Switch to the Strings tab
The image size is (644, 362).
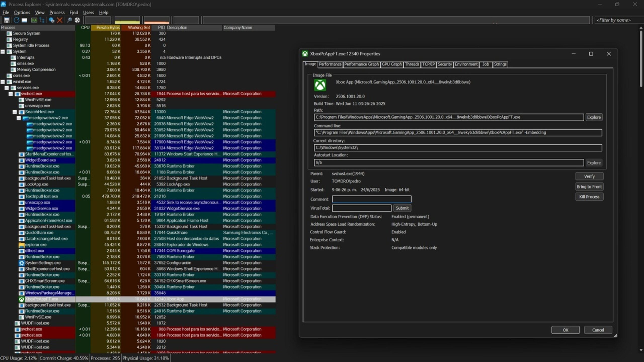(x=500, y=64)
